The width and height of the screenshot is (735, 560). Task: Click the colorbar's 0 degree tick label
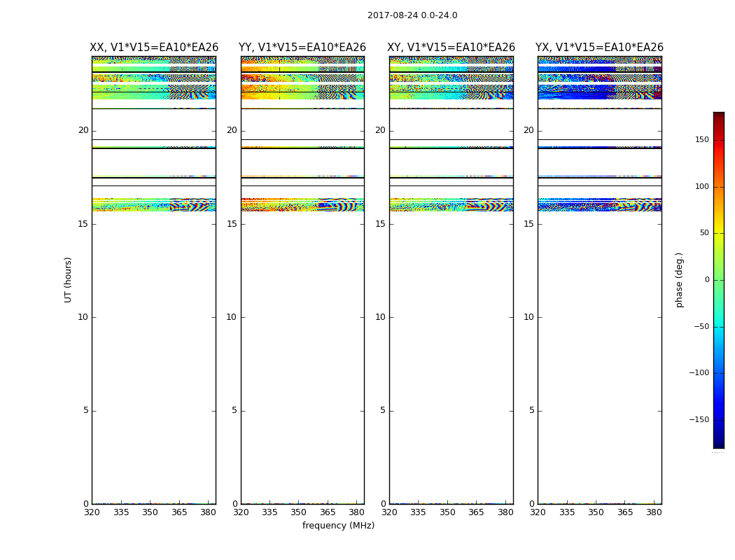click(706, 280)
